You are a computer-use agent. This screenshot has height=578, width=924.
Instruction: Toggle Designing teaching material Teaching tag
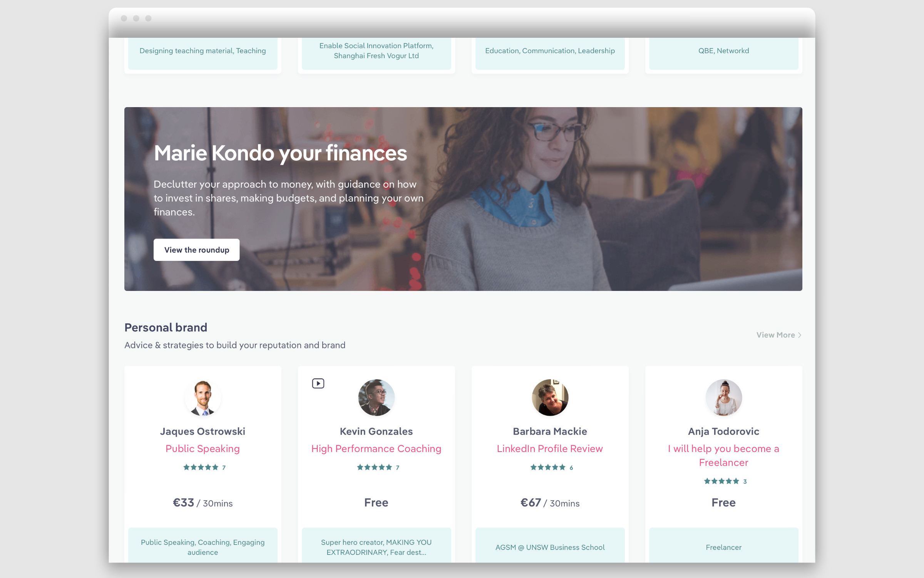pyautogui.click(x=202, y=50)
